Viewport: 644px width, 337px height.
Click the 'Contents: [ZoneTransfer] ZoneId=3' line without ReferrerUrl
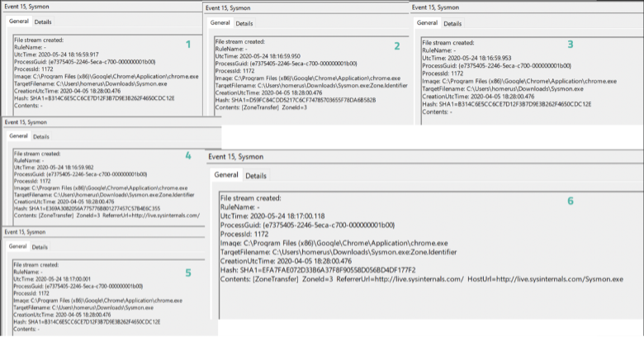point(261,107)
